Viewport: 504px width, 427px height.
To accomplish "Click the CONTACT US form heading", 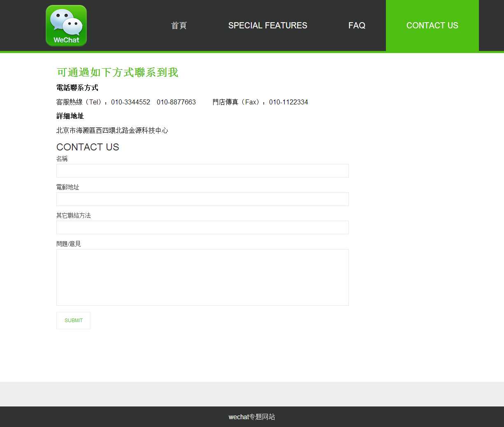I will (x=88, y=147).
